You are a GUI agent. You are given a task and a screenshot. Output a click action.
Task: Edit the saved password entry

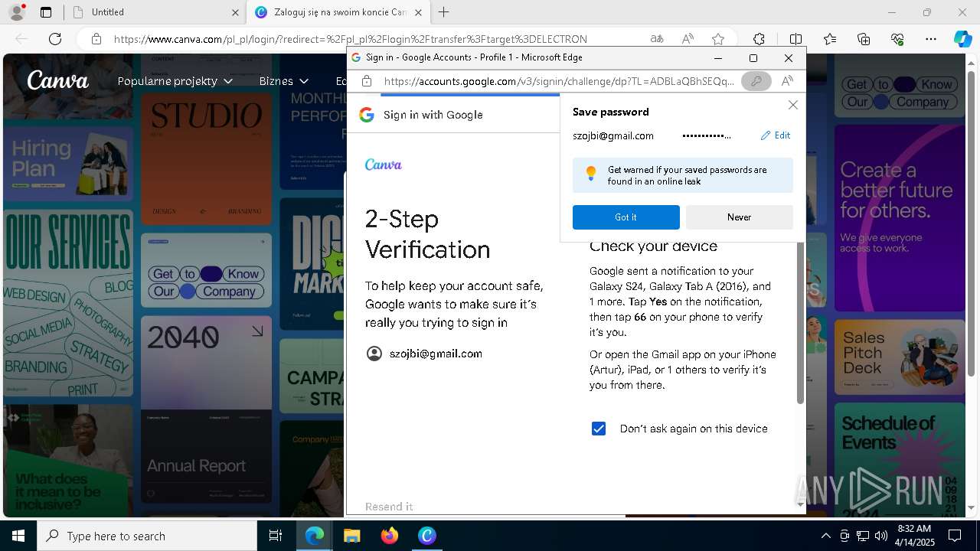[x=776, y=135]
